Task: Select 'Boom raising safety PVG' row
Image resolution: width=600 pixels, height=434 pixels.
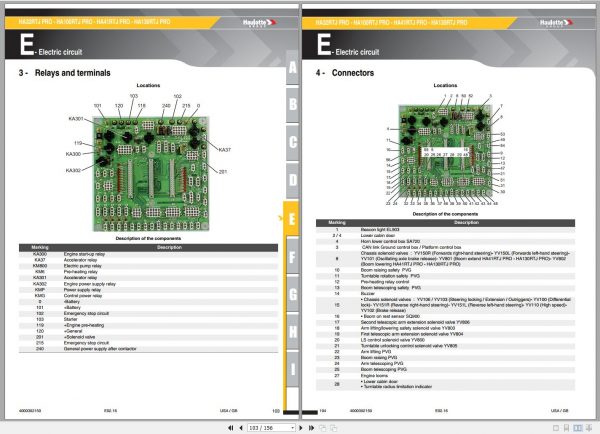Action: [x=445, y=270]
